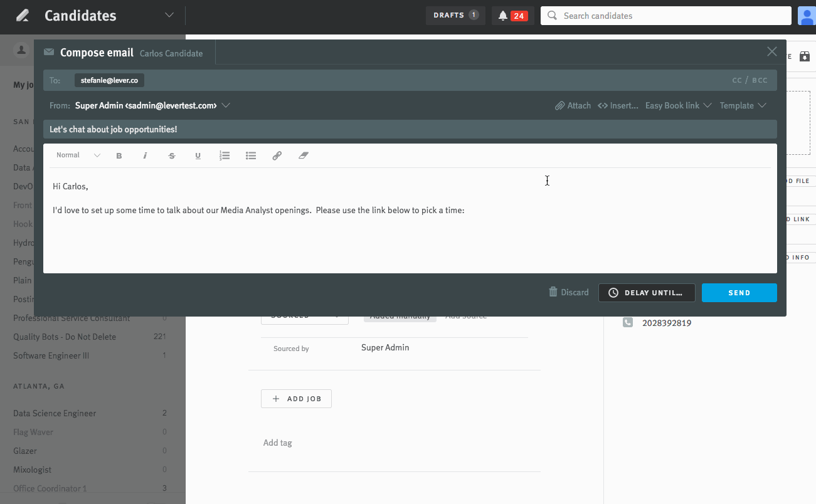The height and width of the screenshot is (504, 816).
Task: Clear text formatting with the eraser
Action: click(304, 155)
